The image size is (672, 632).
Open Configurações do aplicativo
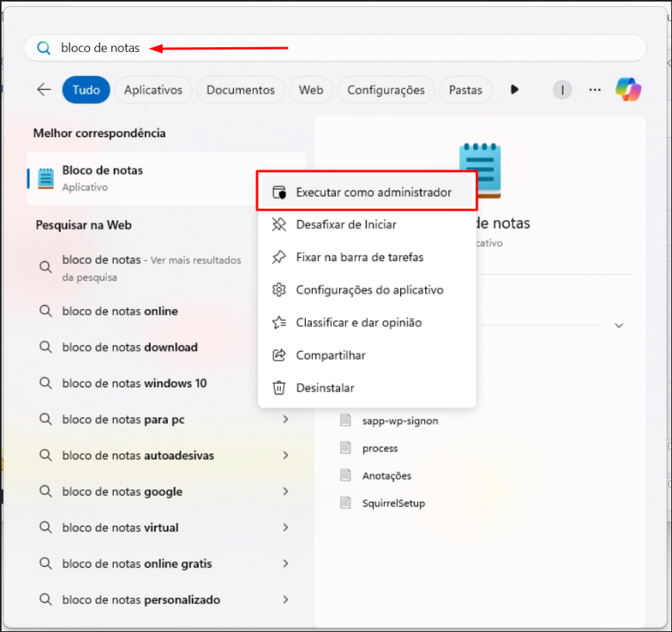pos(367,290)
